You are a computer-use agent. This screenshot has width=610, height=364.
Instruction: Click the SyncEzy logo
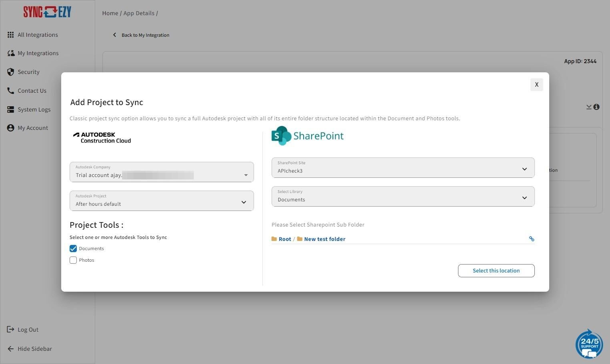click(x=47, y=12)
